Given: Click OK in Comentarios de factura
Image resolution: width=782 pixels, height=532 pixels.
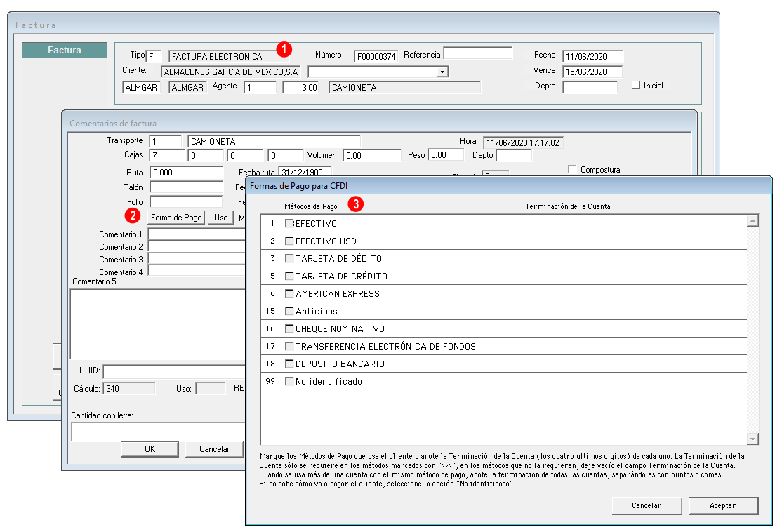Looking at the screenshot, I should (x=150, y=449).
